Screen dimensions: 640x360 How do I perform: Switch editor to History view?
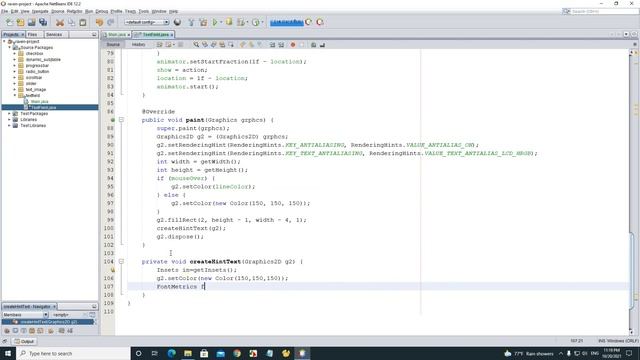138,44
